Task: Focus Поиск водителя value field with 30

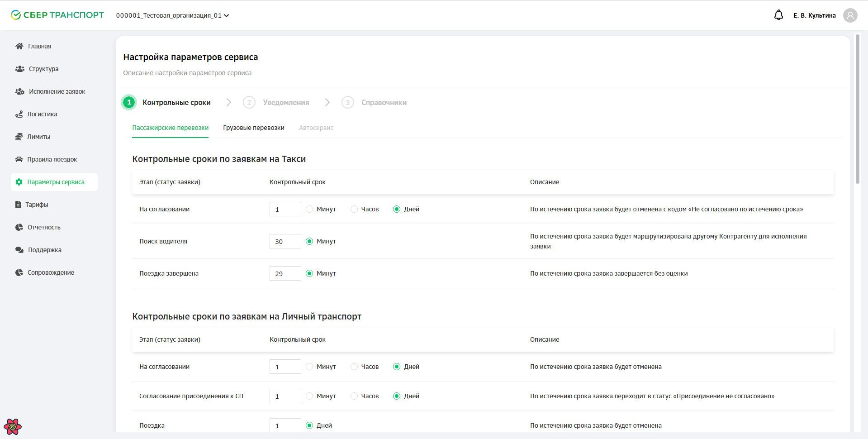Action: pyautogui.click(x=285, y=241)
